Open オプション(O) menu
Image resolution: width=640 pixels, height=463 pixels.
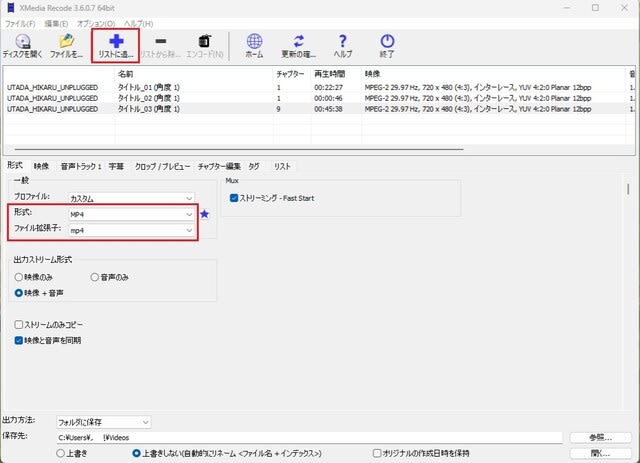coord(96,24)
